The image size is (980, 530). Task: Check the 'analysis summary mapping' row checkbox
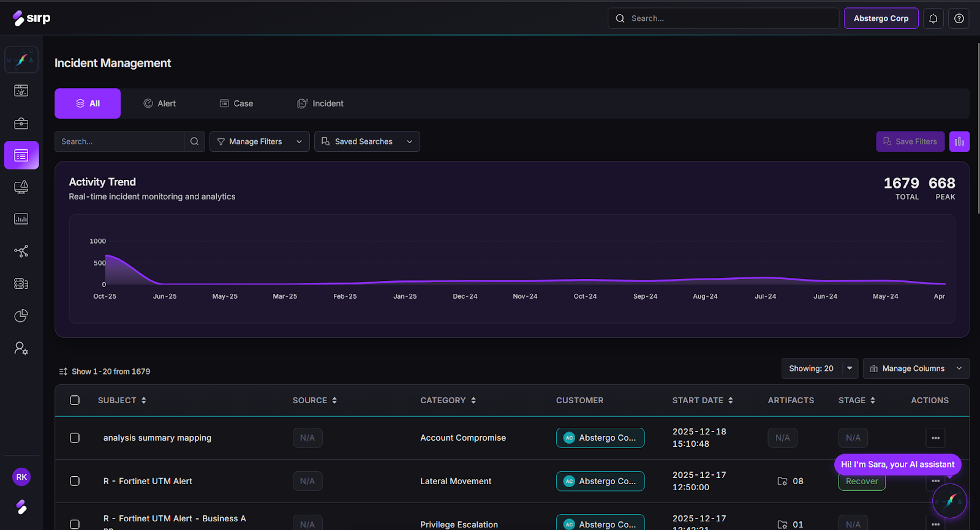(x=75, y=438)
